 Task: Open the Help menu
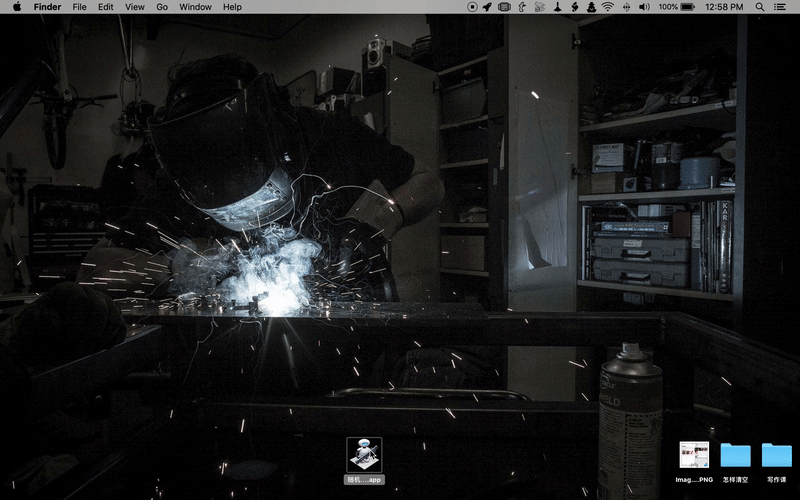pos(232,7)
